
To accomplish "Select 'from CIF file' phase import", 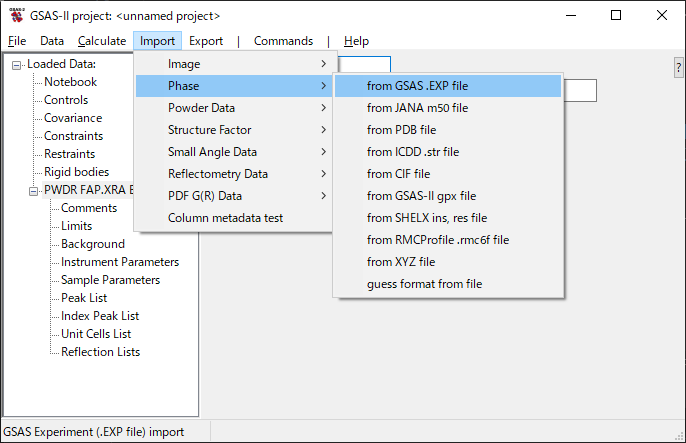I will tap(397, 174).
